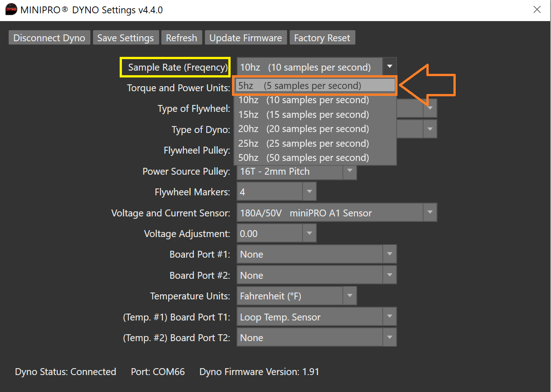The width and height of the screenshot is (552, 392).
Task: Open the Type of Flywheel dropdown arrow
Action: (430, 109)
